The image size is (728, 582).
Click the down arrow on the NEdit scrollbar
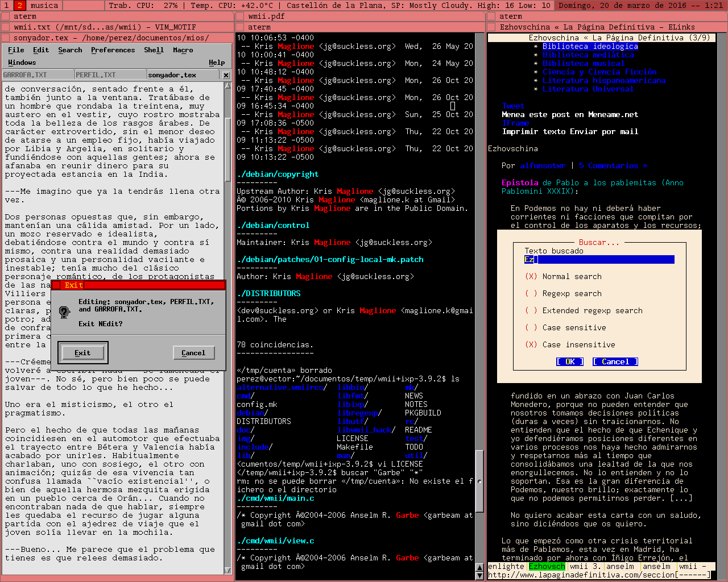tap(228, 571)
